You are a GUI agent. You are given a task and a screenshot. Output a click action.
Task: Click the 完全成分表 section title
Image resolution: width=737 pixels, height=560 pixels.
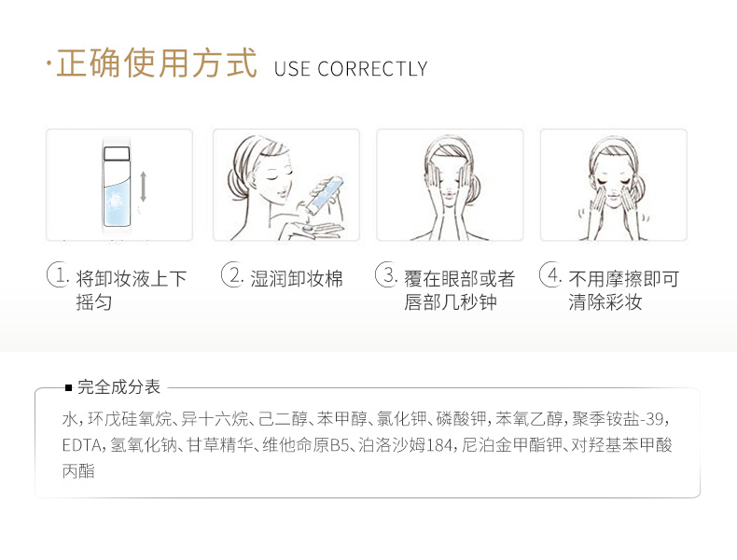coord(118,387)
